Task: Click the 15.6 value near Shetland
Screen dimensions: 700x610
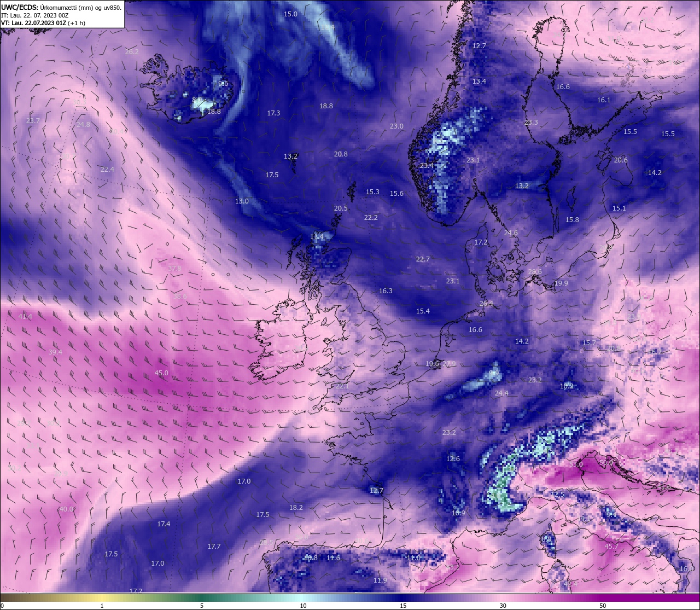Action: click(x=396, y=194)
